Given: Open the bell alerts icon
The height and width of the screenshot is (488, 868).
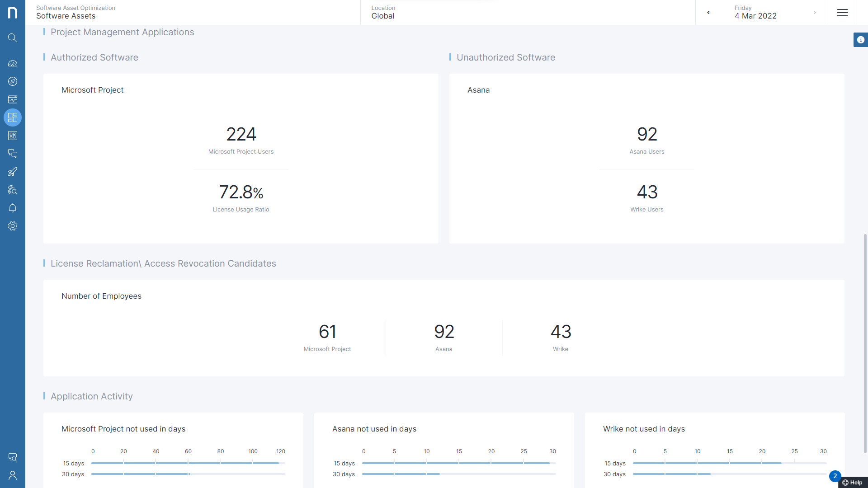Looking at the screenshot, I should pos(13,208).
